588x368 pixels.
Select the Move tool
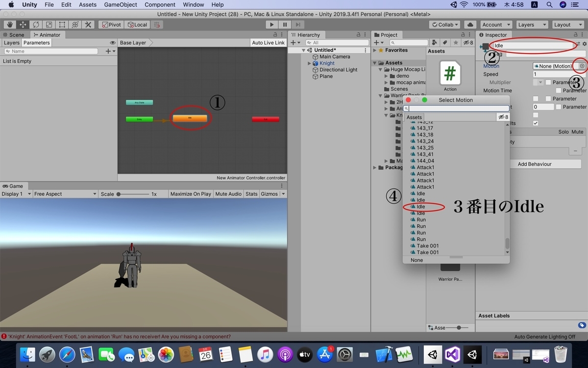[23, 25]
